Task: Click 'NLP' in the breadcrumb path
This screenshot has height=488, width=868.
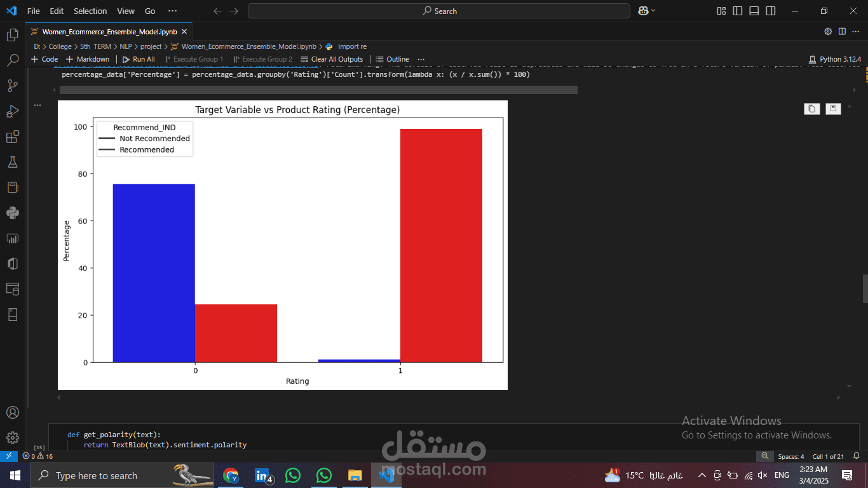Action: [x=126, y=46]
